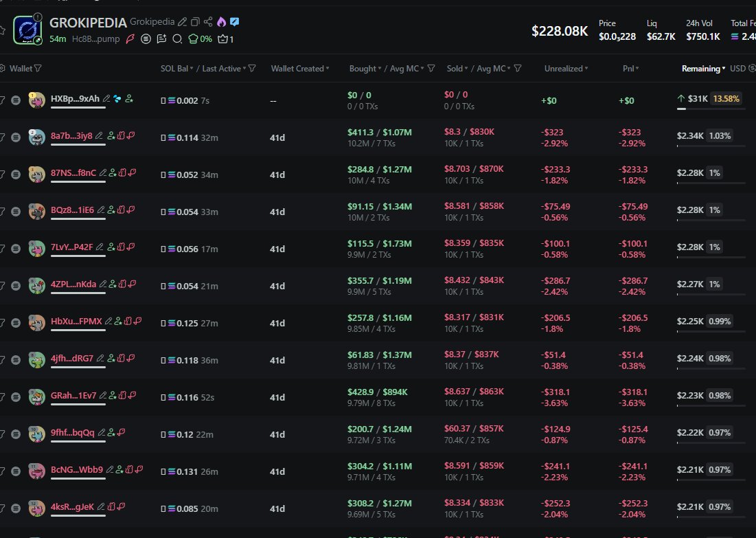Screen dimensions: 756x538
Task: Open the Bought / Avg MC filter funnel
Action: pyautogui.click(x=431, y=69)
